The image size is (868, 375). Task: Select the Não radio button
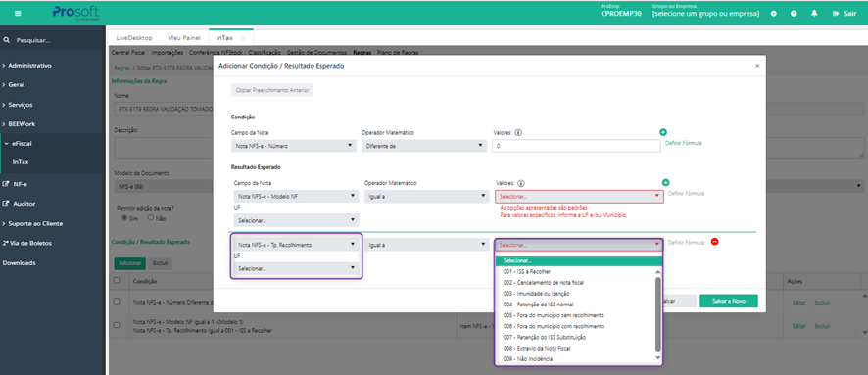(151, 218)
